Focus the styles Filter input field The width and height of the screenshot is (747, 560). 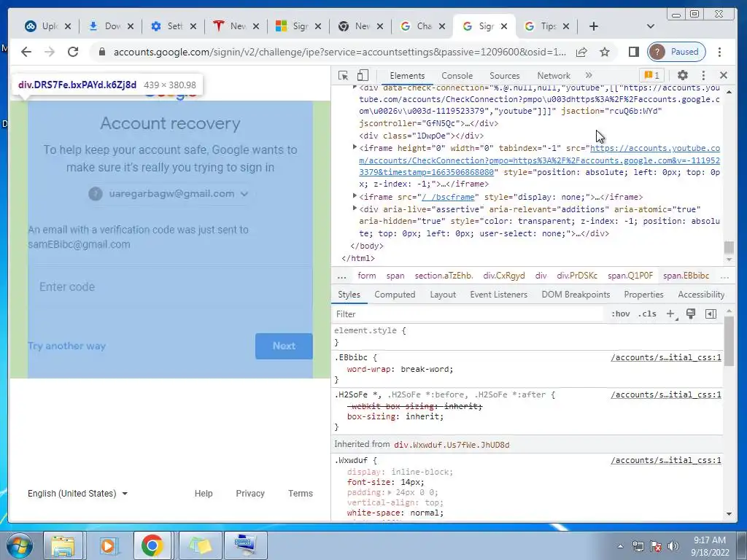(469, 314)
